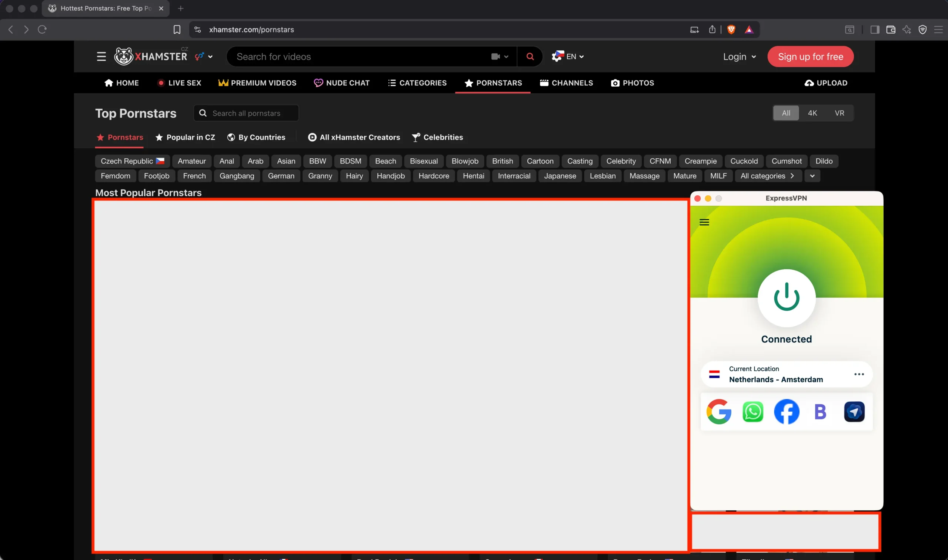Click the Brave Shields icon in the address bar
Viewport: 948px width, 560px height.
(731, 30)
